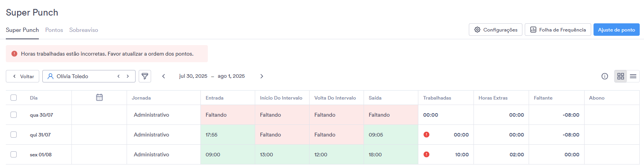Check the sex 01/08 row checkbox
The image size is (644, 168).
(14, 154)
